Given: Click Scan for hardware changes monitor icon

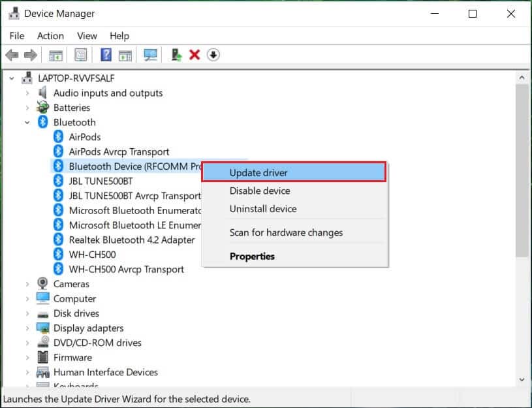Looking at the screenshot, I should click(x=150, y=55).
